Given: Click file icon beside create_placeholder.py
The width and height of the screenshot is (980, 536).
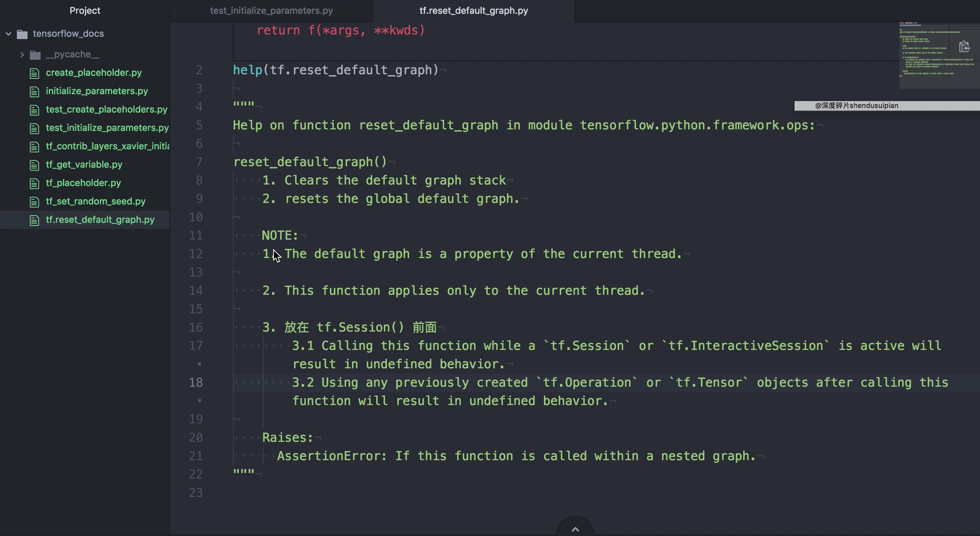Looking at the screenshot, I should coord(34,73).
